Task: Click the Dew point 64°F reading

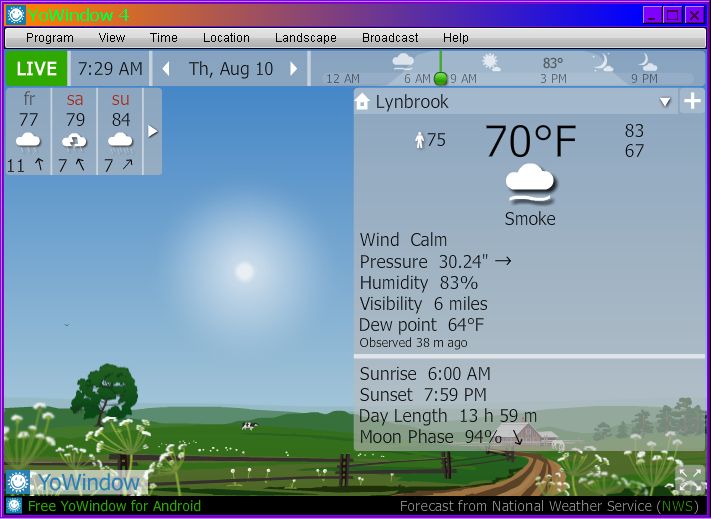Action: (x=422, y=325)
